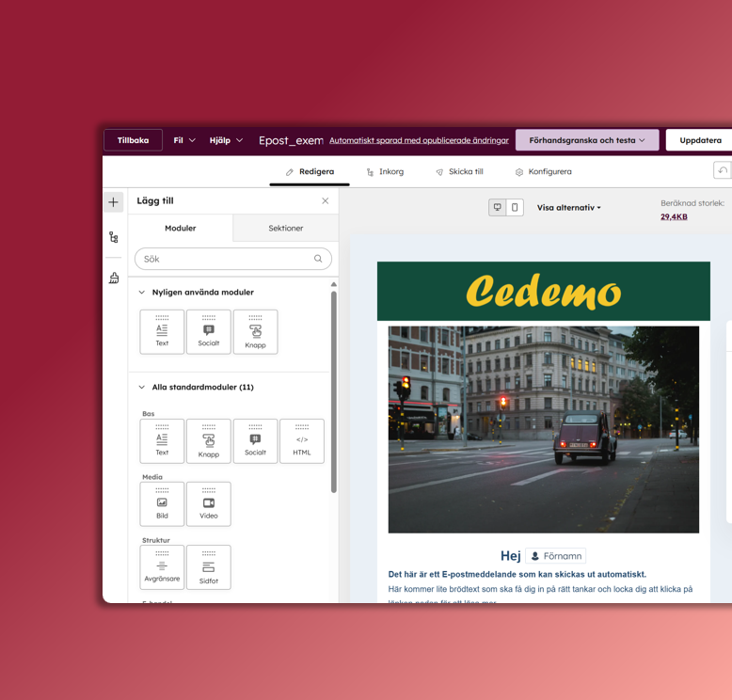Screen dimensions: 732x700
Task: Open the Fil menu
Action: point(184,140)
